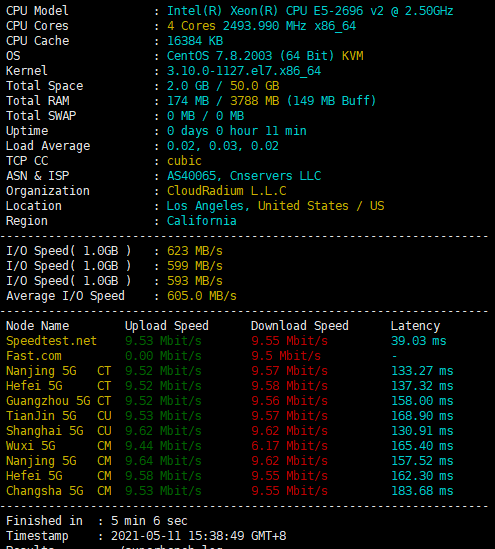
Task: Click the Average I/O Speed value 605.0 MB/s
Action: [x=202, y=296]
